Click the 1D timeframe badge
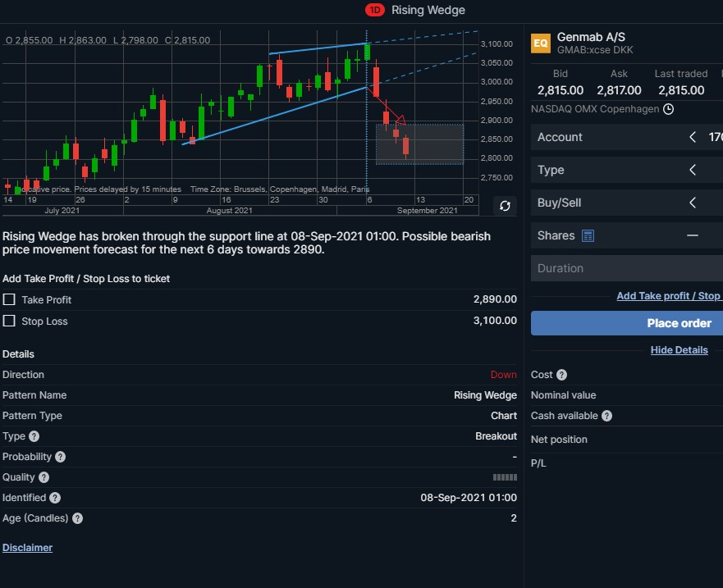Viewport: 723px width, 588px height. click(374, 10)
